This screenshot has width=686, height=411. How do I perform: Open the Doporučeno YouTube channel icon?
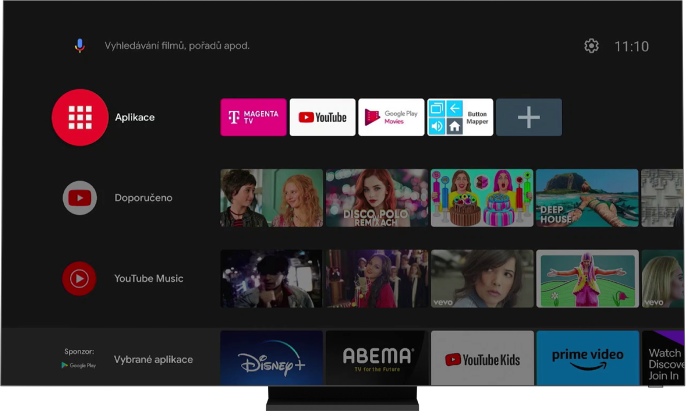pyautogui.click(x=80, y=198)
